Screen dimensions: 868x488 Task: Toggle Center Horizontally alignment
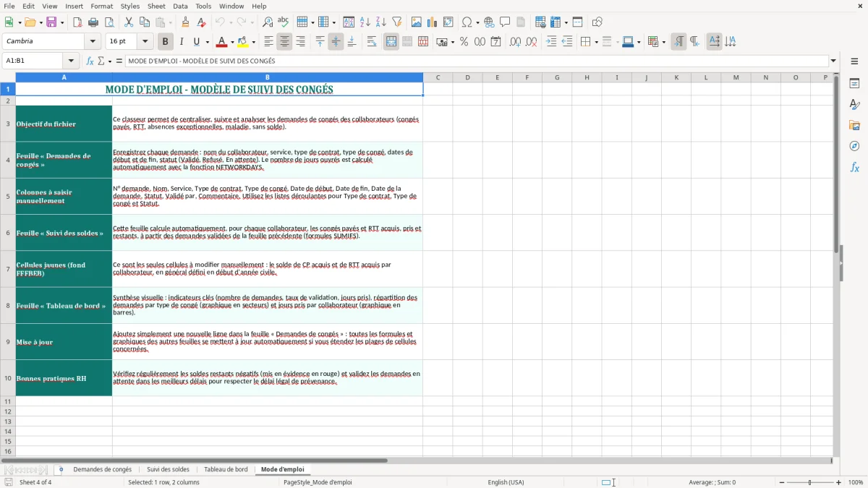pyautogui.click(x=284, y=42)
